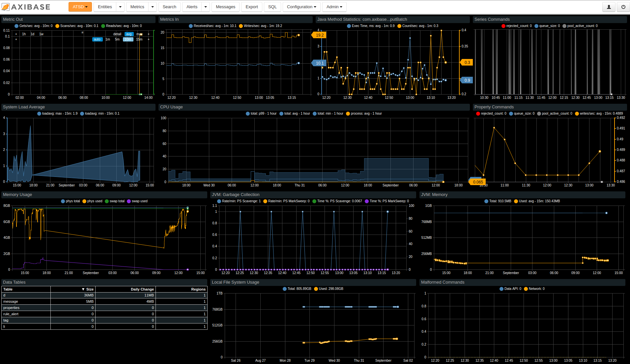
Task: Click orange Network legend circle
Action: pos(526,289)
